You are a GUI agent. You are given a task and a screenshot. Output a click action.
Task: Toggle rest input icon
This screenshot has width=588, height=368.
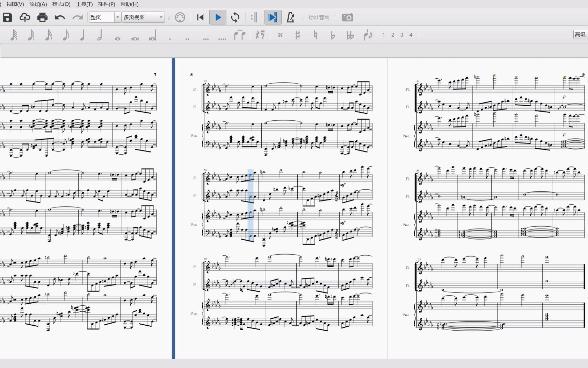260,35
